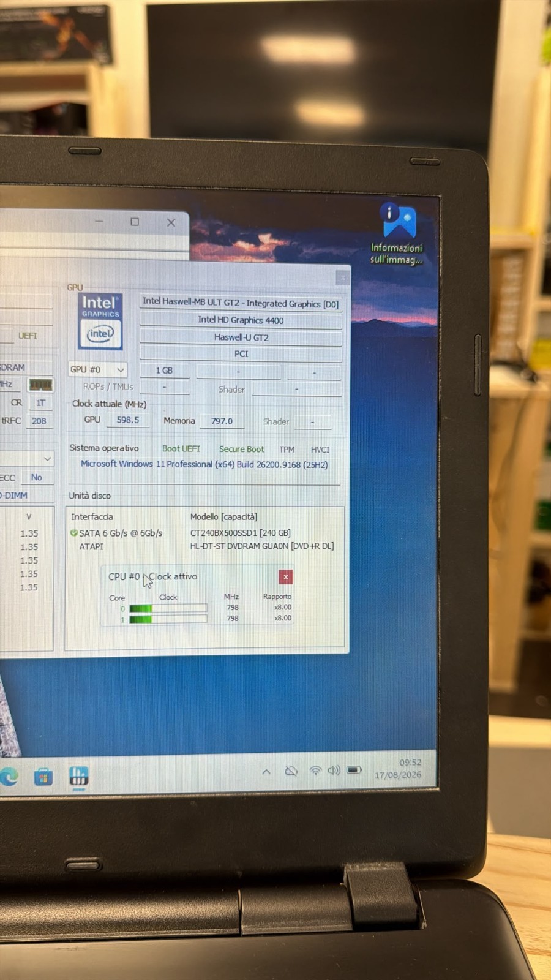The width and height of the screenshot is (551, 980).
Task: Click the cloud sync-off tray icon
Action: click(x=291, y=771)
